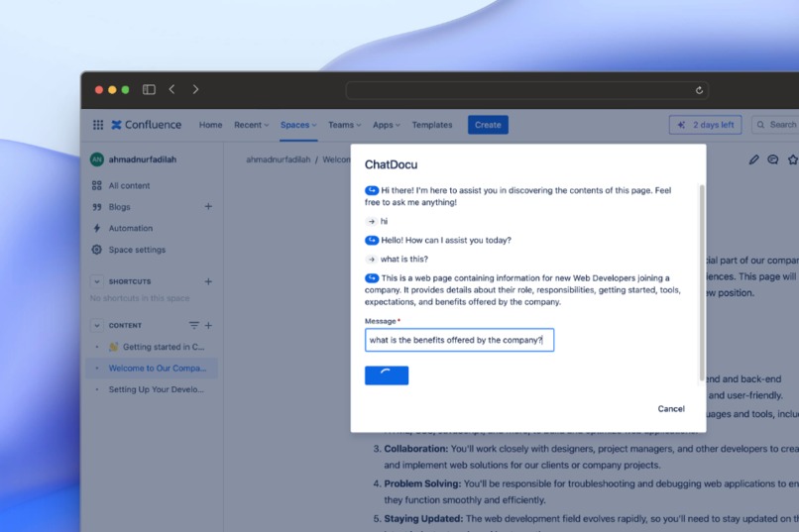Image resolution: width=799 pixels, height=532 pixels.
Task: Click the 'what is this?' message
Action: (x=404, y=260)
